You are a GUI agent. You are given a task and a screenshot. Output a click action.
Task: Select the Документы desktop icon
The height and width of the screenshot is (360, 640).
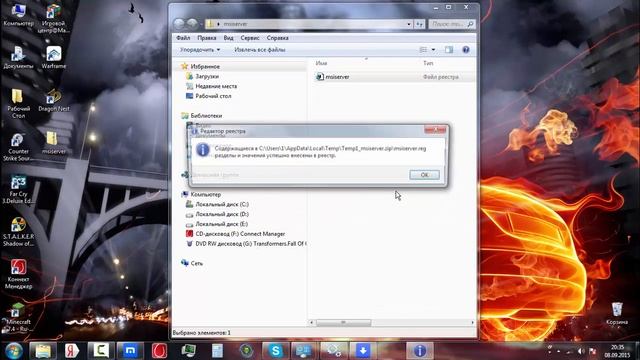pos(18,57)
